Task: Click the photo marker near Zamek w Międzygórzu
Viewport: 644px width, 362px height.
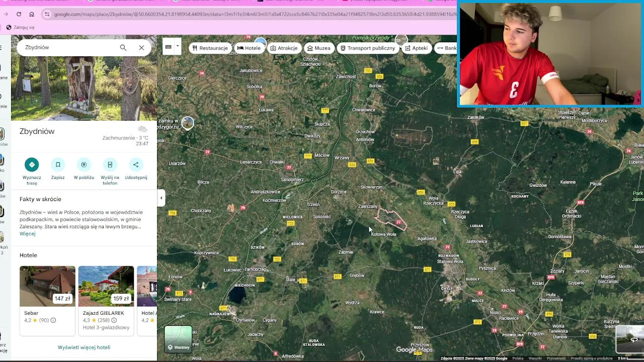Action: pyautogui.click(x=188, y=123)
